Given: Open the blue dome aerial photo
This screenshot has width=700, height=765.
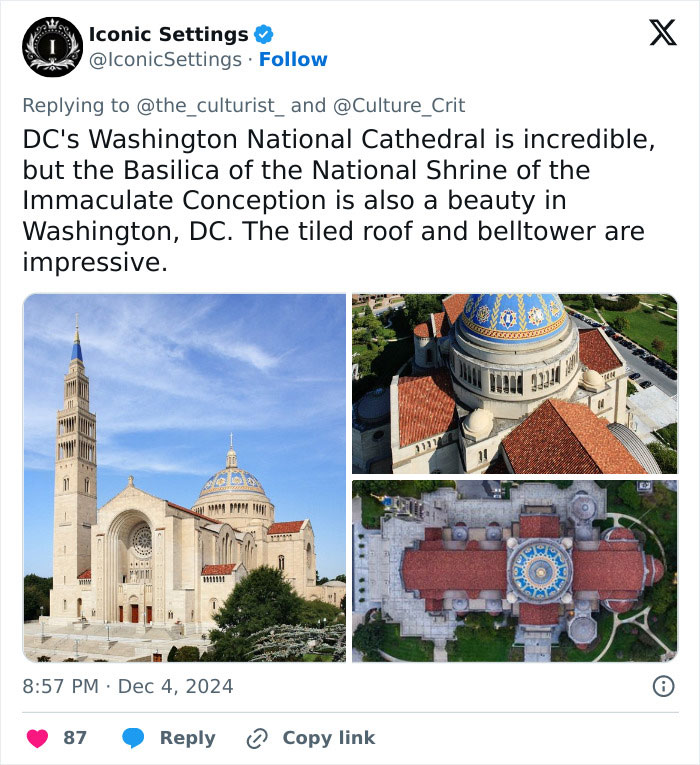Looking at the screenshot, I should point(514,383).
